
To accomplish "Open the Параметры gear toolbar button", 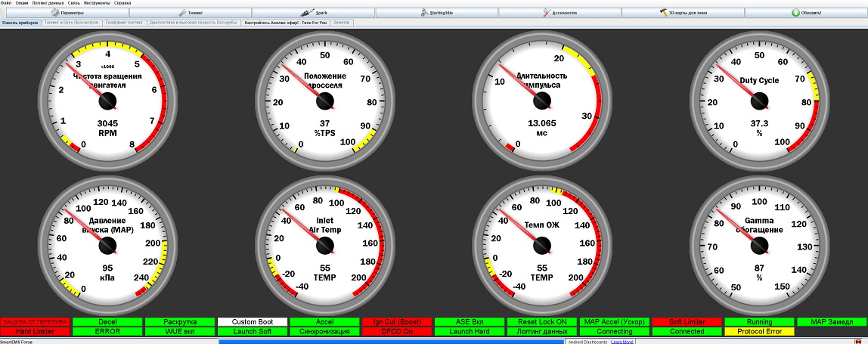I will point(67,12).
